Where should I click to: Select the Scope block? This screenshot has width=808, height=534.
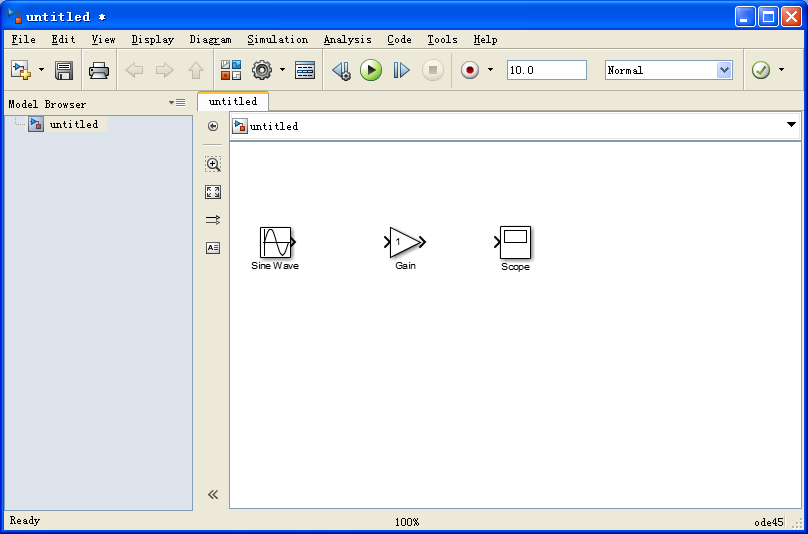[x=515, y=242]
